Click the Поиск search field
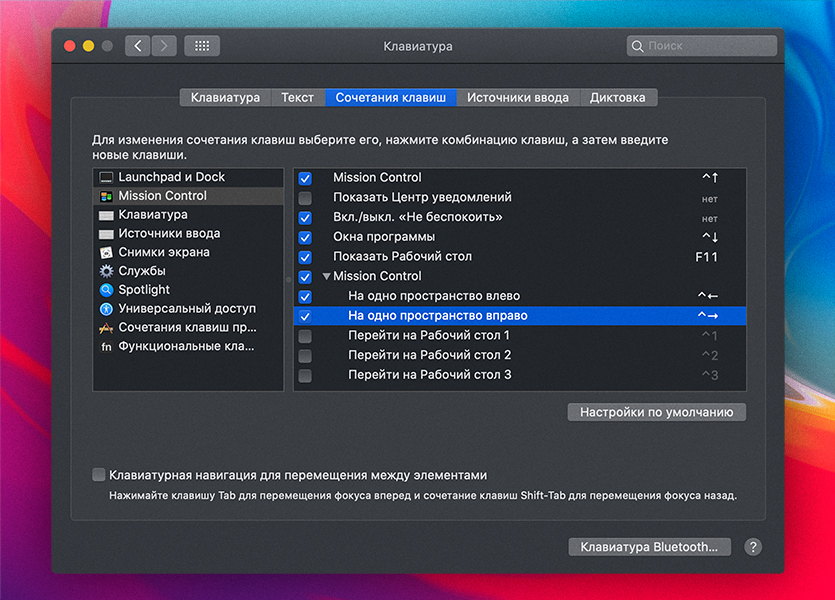835x600 pixels. (x=702, y=46)
